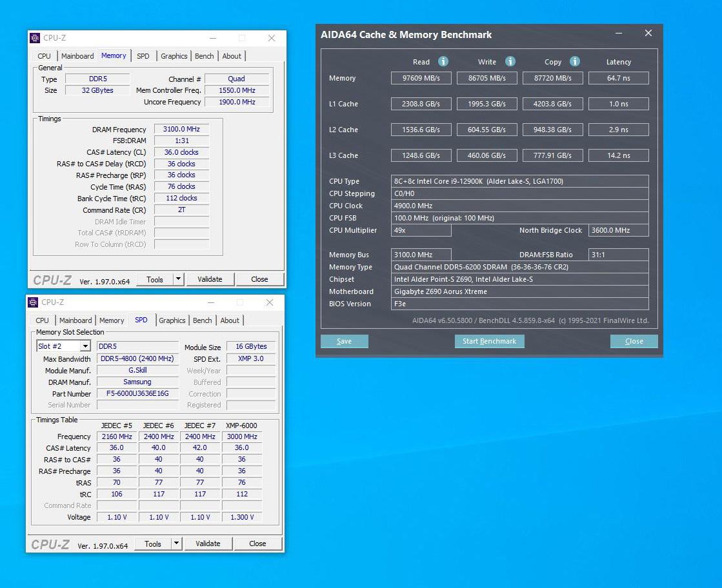Viewport: 722px width, 588px height.
Task: Save the AIDA64 benchmark results
Action: [x=345, y=341]
